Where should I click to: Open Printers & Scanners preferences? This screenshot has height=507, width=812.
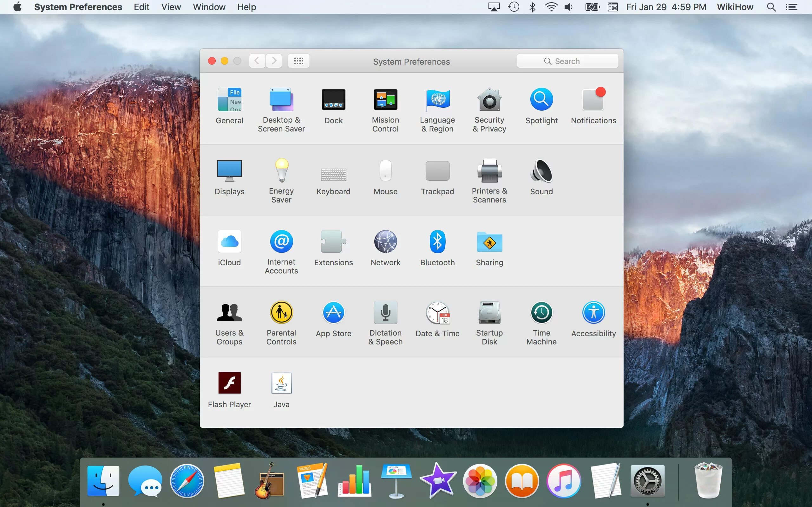pyautogui.click(x=489, y=171)
